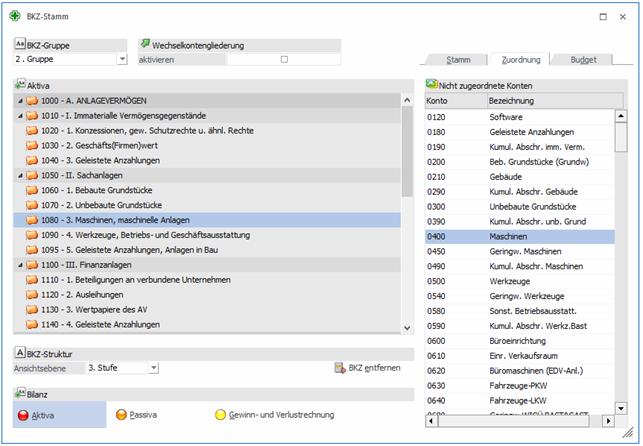Click the BKZ entfernen icon
The height and width of the screenshot is (446, 643).
pyautogui.click(x=339, y=368)
